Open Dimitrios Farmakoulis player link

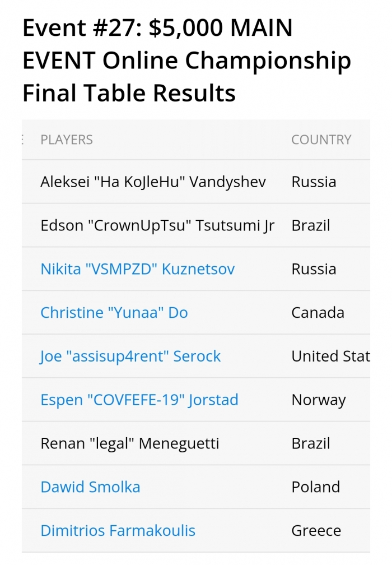tap(118, 531)
